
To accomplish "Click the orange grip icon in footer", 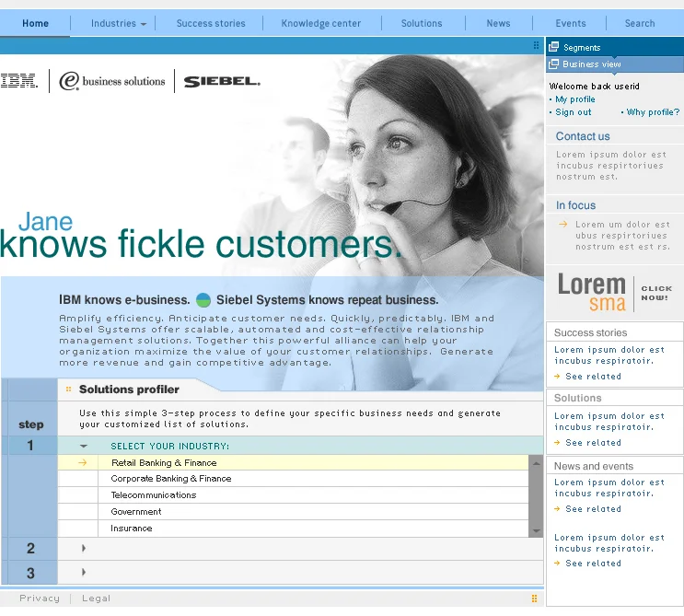I will pyautogui.click(x=534, y=599).
